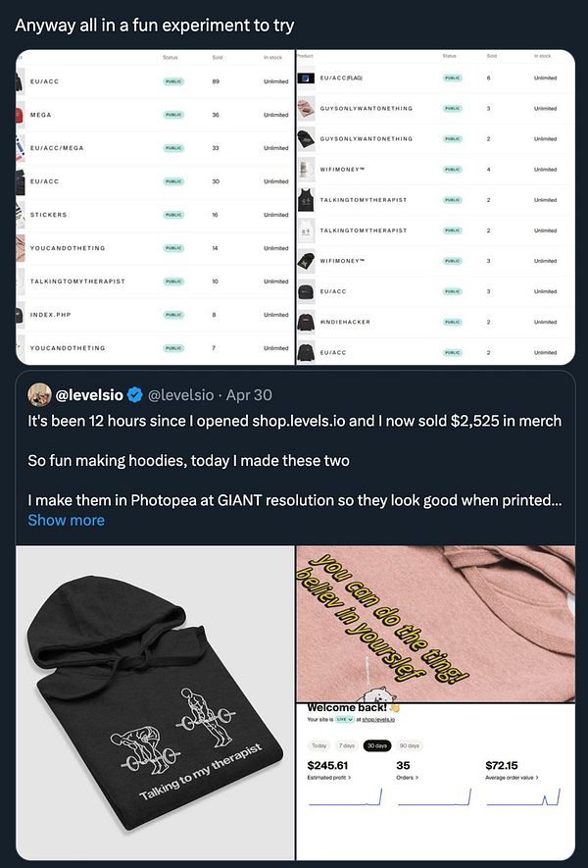Click the PUBLIC status badge for STICKERS

coord(173,215)
